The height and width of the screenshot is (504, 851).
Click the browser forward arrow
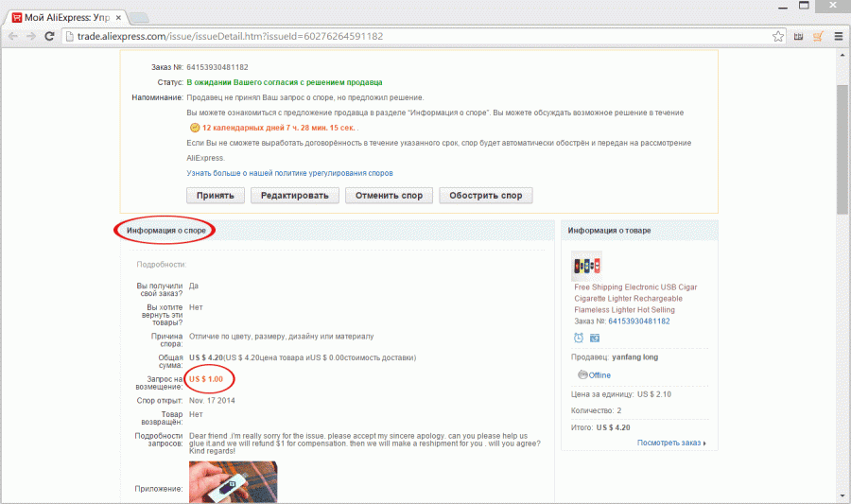tap(31, 36)
